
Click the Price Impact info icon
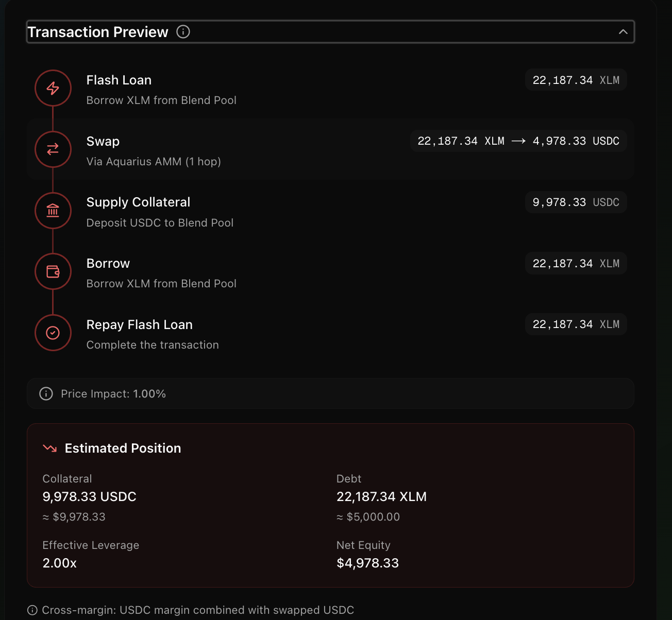click(46, 393)
